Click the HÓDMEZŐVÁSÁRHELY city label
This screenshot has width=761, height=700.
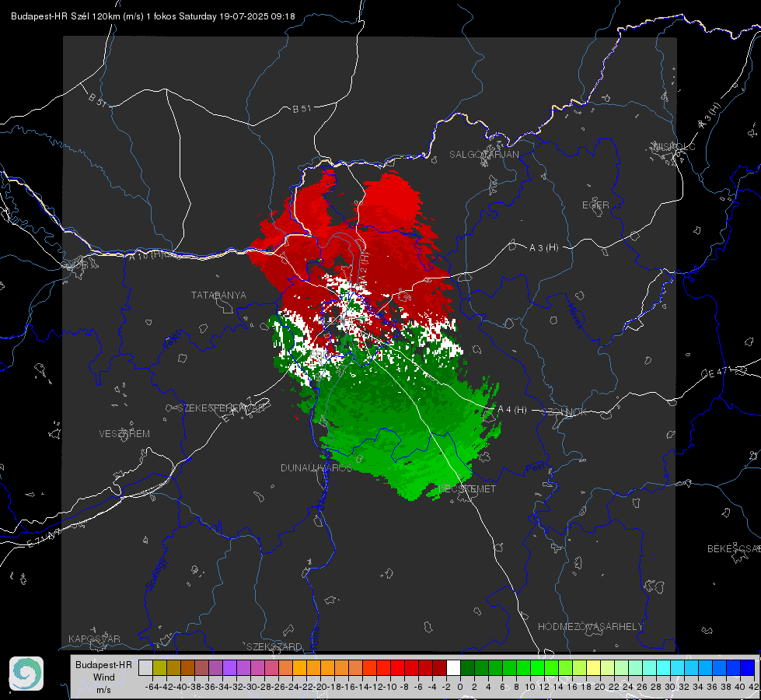click(x=590, y=627)
